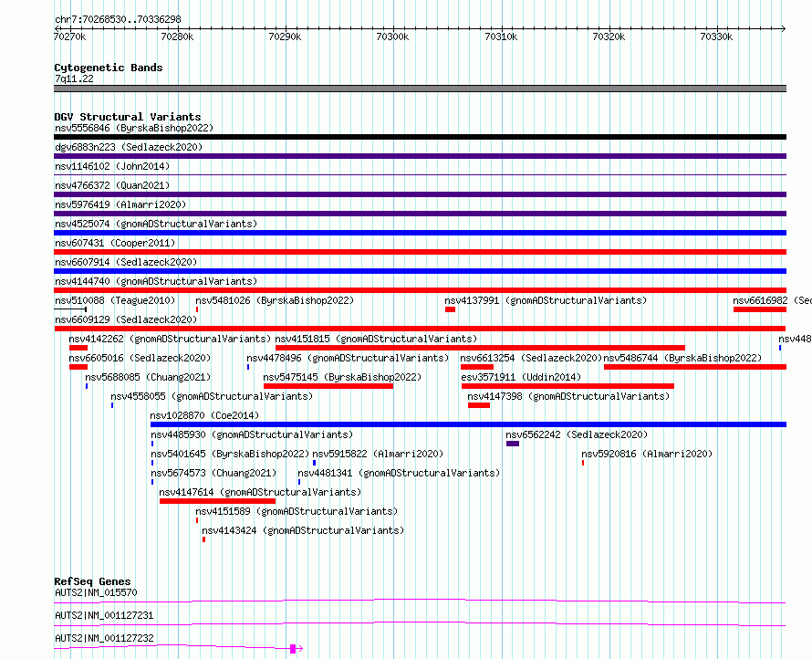The image size is (812, 659).
Task: Open the nsv4485930 gnomAD variant label
Action: tap(252, 434)
